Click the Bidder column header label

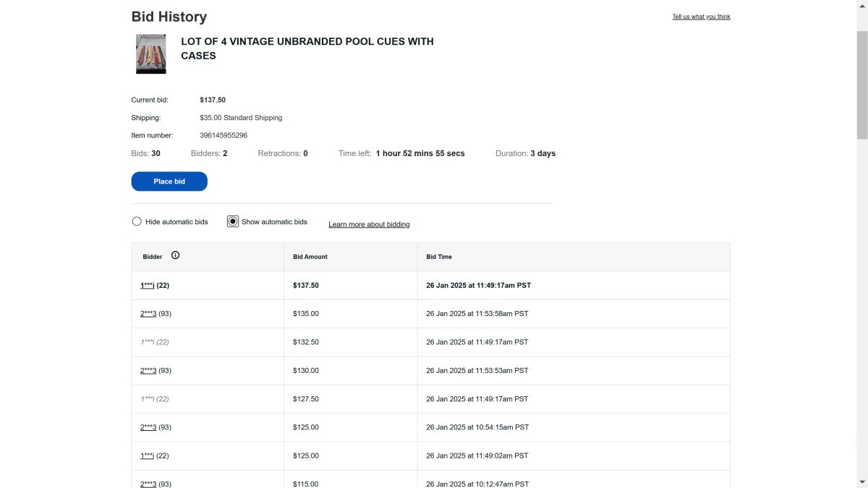[153, 257]
